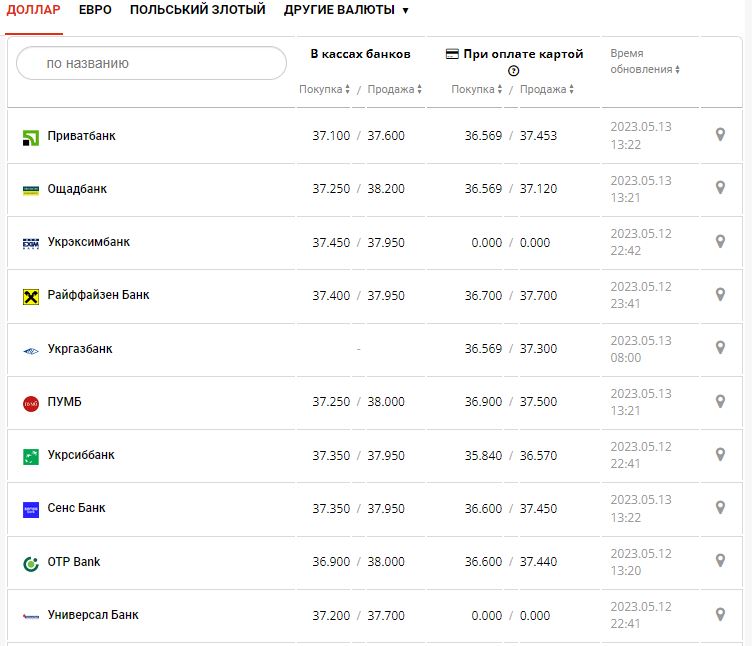Focus the bank name search field
Screen dimensions: 752x646
click(x=152, y=63)
